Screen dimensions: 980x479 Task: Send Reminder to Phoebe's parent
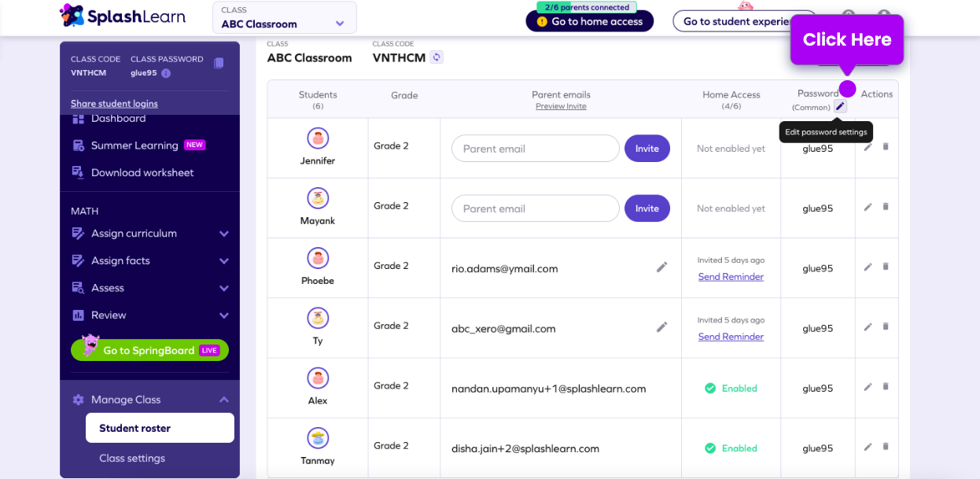[x=731, y=277]
